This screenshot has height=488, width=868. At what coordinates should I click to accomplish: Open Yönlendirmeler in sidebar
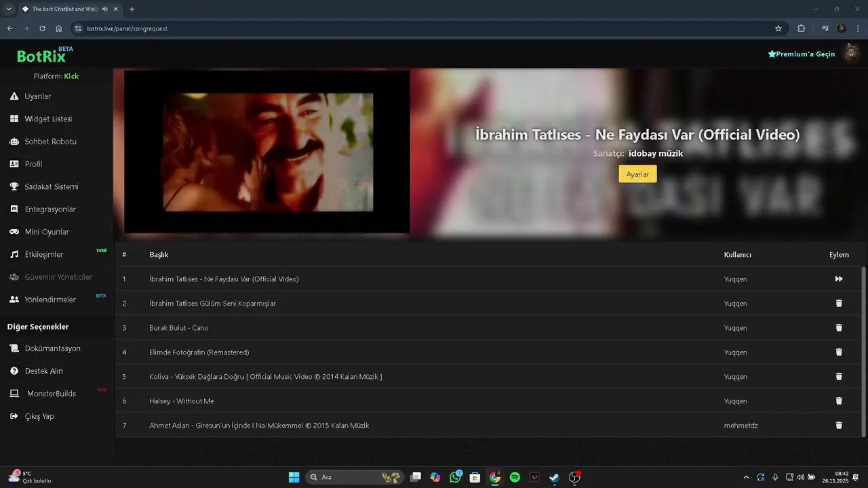coord(43,300)
